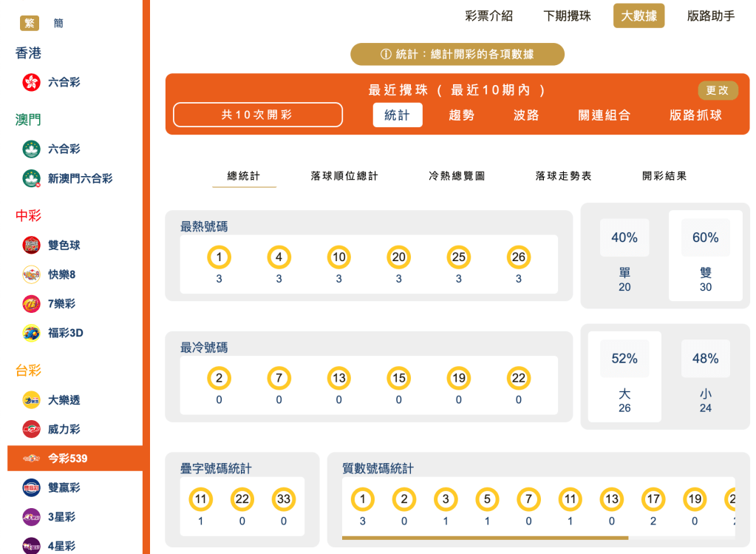This screenshot has width=756, height=554.
Task: Switch language to 簡 (Simplified Chinese)
Action: 58,23
